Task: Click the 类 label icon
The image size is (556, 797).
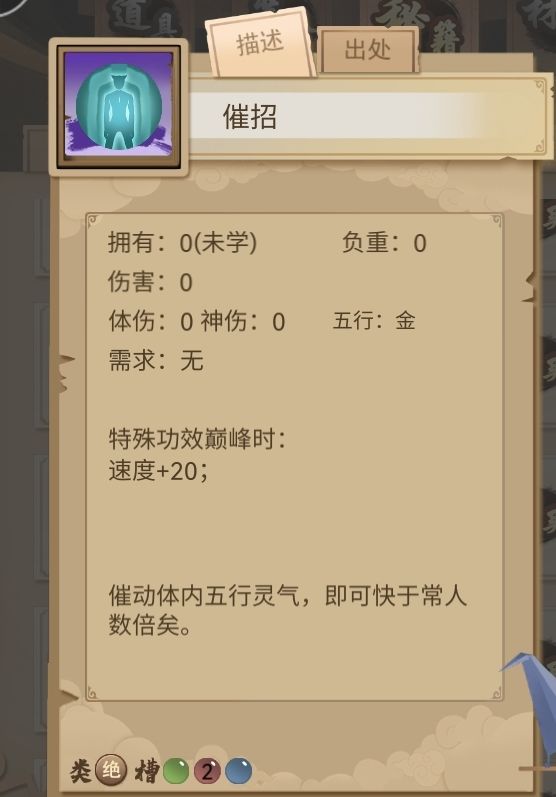Action: (81, 771)
